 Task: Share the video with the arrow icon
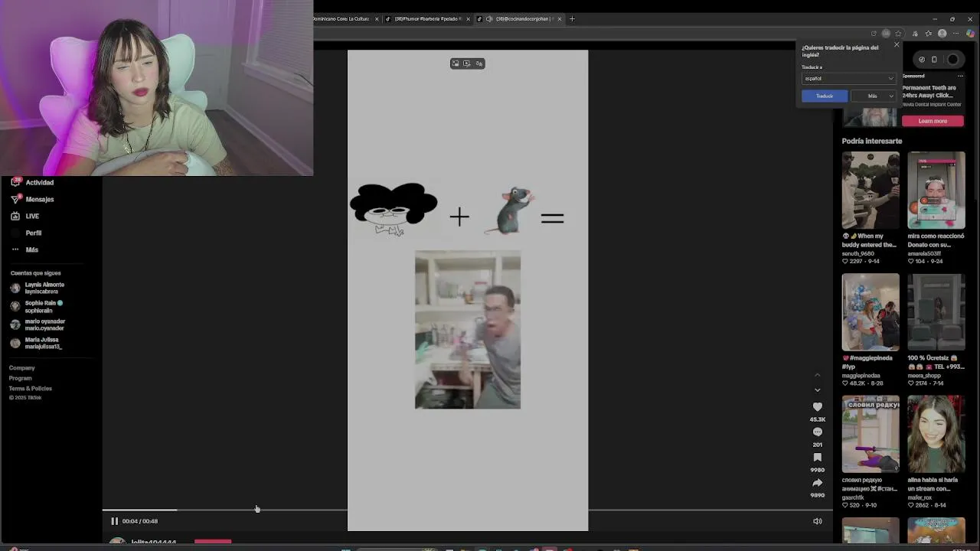point(817,483)
